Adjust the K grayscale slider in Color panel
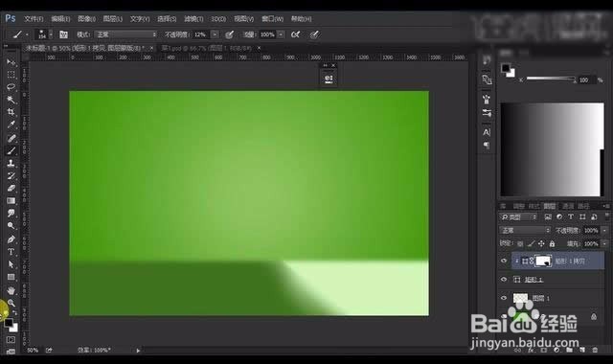Screen dimensions: 613x364 pyautogui.click(x=551, y=80)
